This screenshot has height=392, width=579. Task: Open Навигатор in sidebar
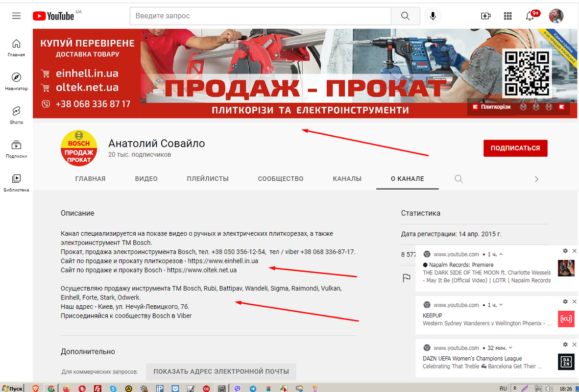coord(16,82)
